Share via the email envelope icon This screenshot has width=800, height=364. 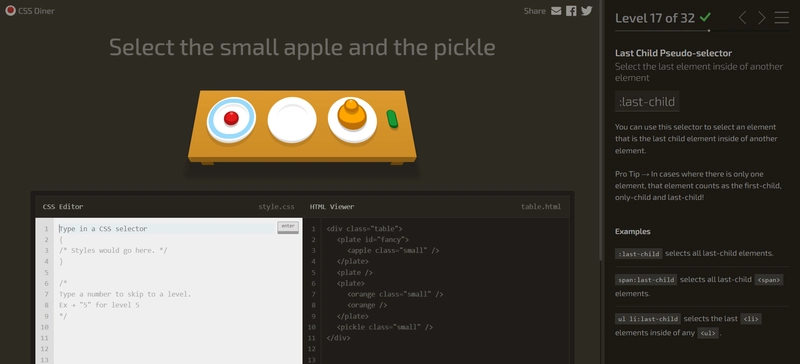556,11
